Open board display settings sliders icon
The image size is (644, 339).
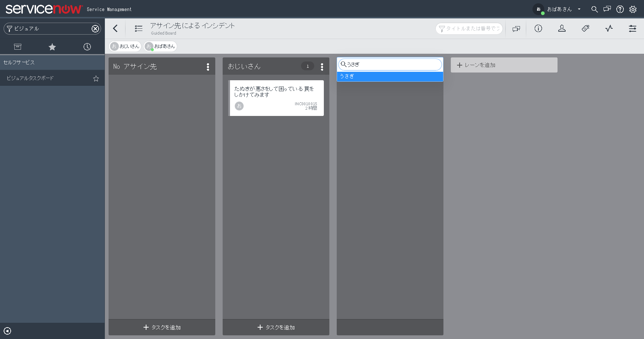tap(632, 28)
